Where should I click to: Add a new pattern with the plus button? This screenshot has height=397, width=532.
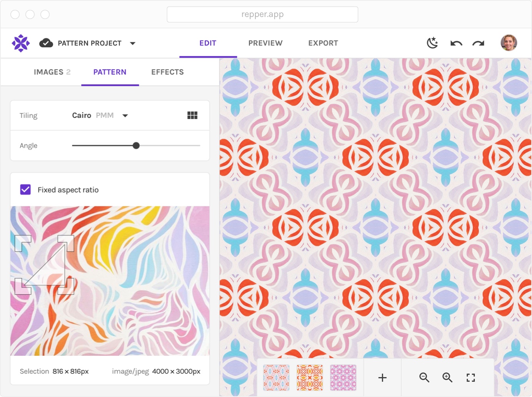382,378
